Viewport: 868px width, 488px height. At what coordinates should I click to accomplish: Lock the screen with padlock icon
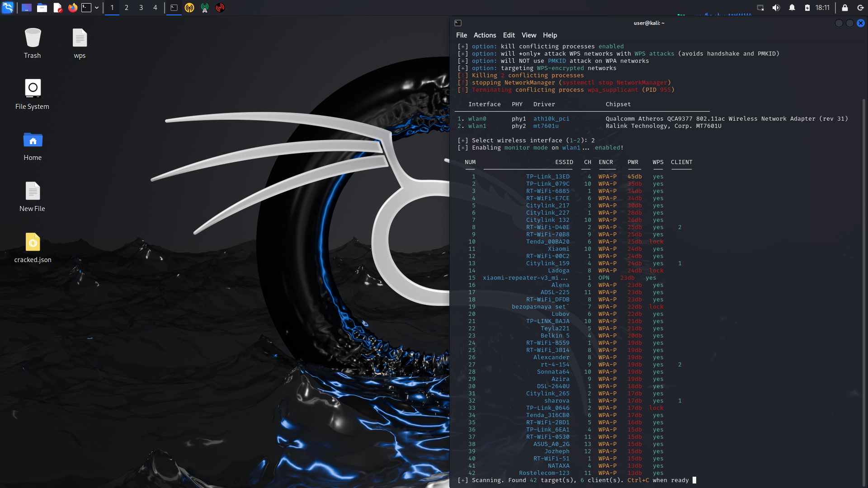tap(844, 8)
